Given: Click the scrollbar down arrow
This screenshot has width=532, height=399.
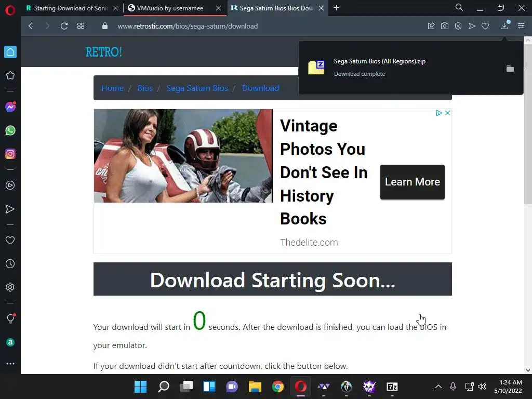Looking at the screenshot, I should click(528, 370).
